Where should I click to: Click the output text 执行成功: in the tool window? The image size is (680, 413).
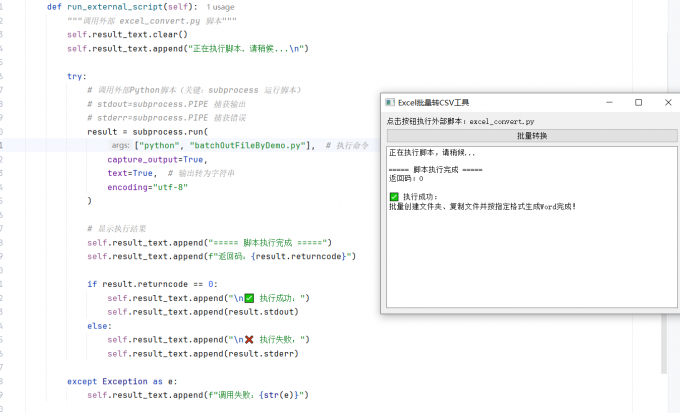[420, 197]
